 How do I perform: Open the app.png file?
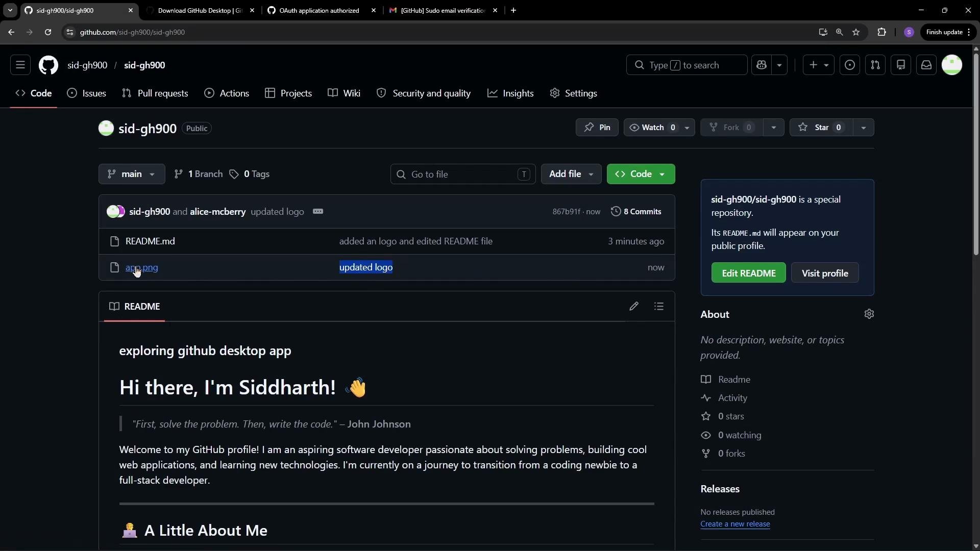pos(142,267)
